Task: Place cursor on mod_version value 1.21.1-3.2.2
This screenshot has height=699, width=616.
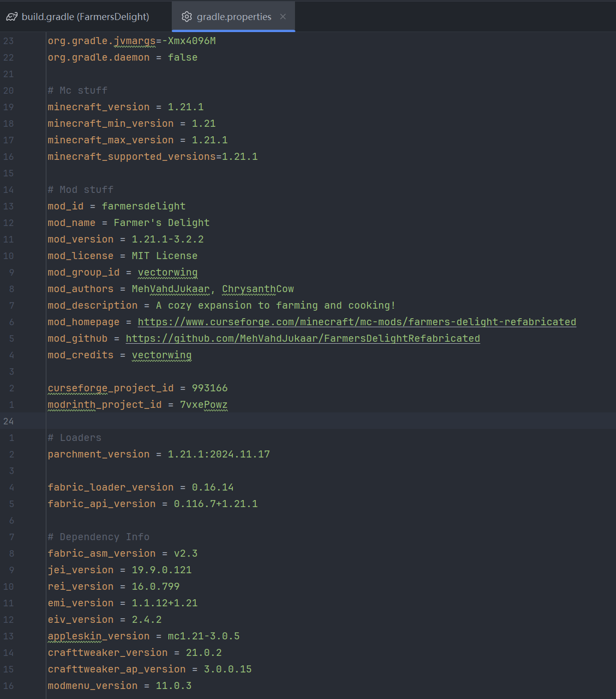Action: [x=167, y=240]
